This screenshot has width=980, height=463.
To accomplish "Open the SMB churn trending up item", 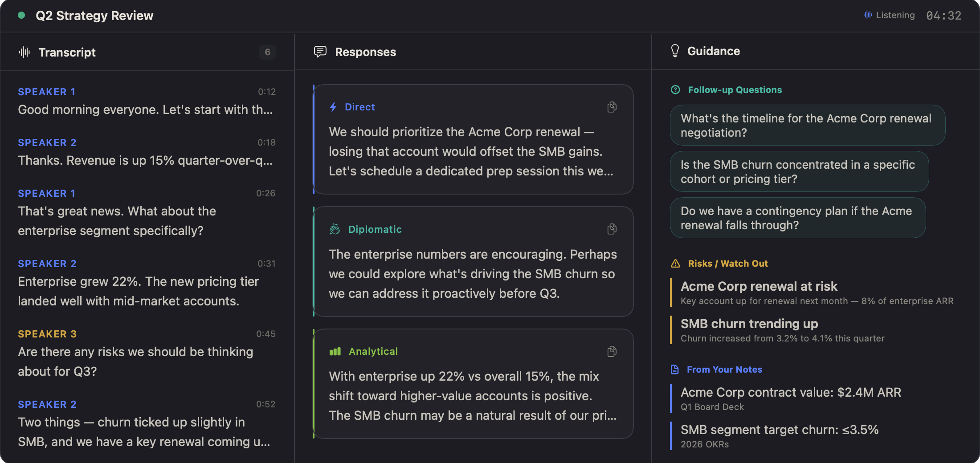I will (777, 330).
